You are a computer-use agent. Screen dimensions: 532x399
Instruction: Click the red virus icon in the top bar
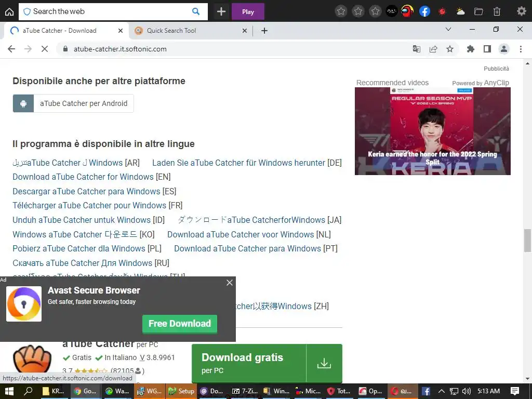coord(442,11)
